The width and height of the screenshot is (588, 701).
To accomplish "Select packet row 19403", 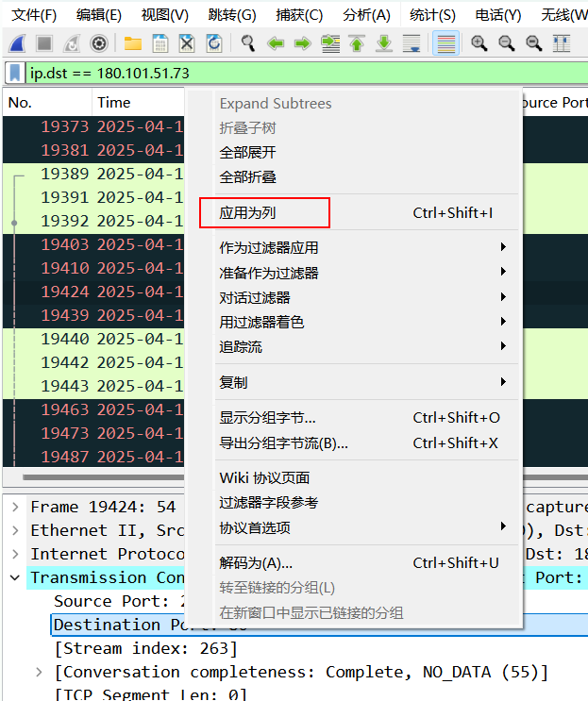I will [93, 244].
